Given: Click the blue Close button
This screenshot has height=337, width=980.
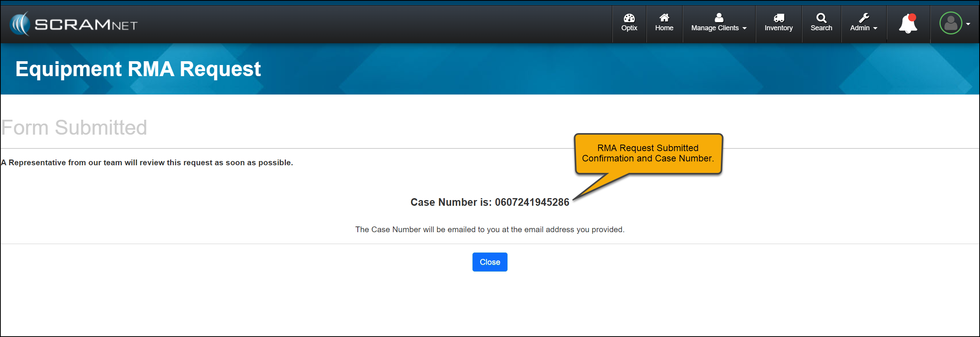Looking at the screenshot, I should pyautogui.click(x=490, y=262).
